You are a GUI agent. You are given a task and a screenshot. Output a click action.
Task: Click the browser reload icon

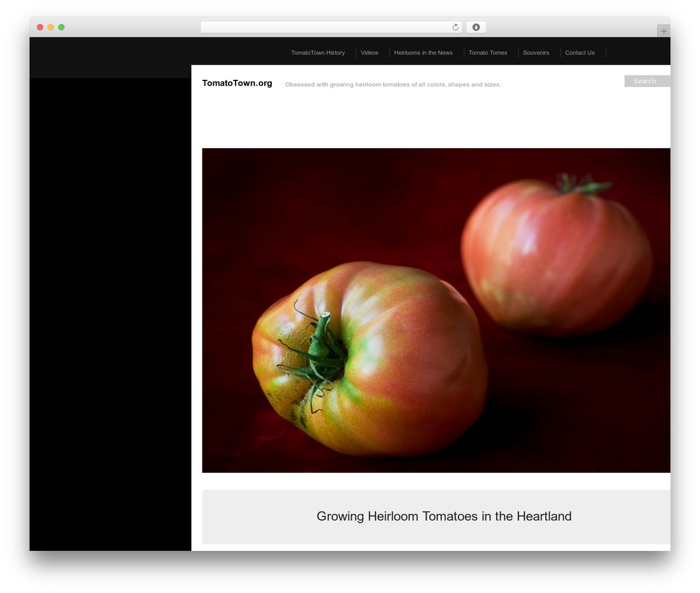455,27
